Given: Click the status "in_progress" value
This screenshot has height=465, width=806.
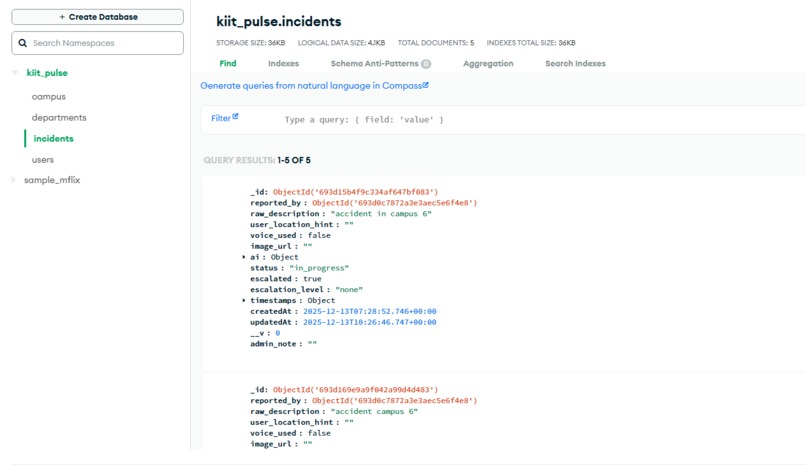Looking at the screenshot, I should [x=319, y=268].
